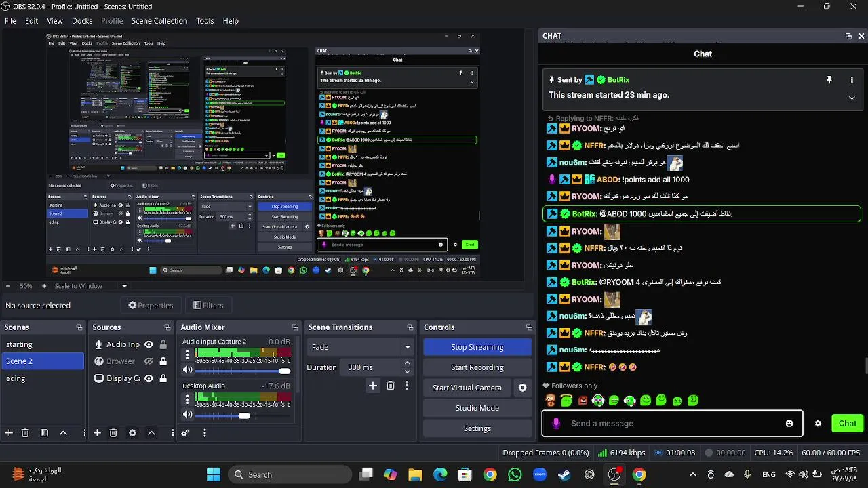Pick the angry red emote in quick emotes
This screenshot has height=488, width=868.
point(583,401)
